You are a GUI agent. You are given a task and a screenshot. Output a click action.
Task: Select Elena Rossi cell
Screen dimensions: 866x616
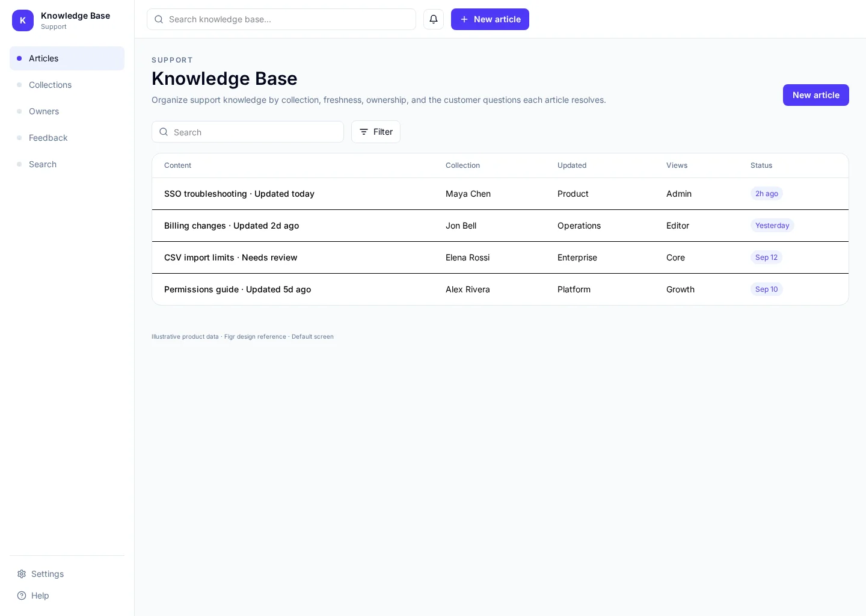[467, 257]
